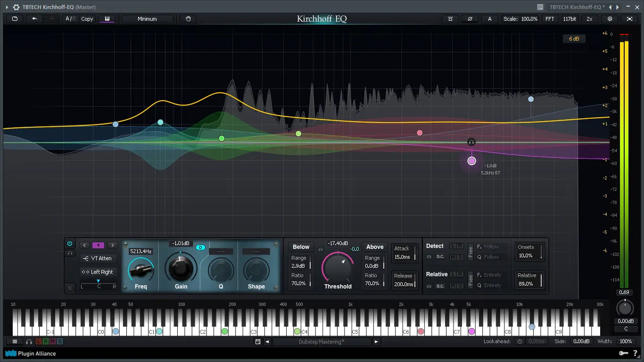
Task: Click the Above button
Action: coord(375,247)
